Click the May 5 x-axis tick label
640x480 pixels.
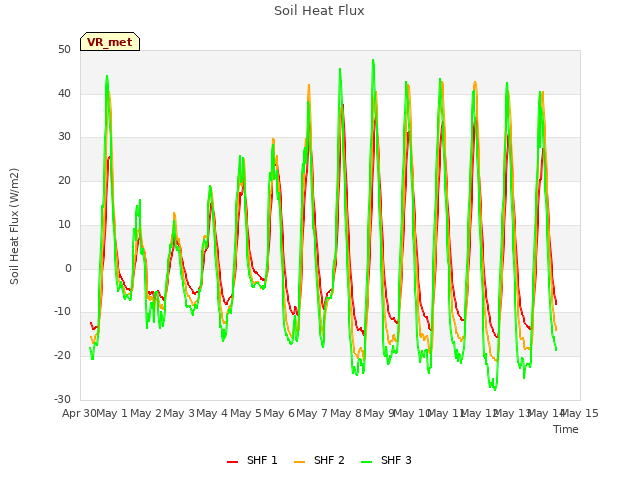point(246,413)
